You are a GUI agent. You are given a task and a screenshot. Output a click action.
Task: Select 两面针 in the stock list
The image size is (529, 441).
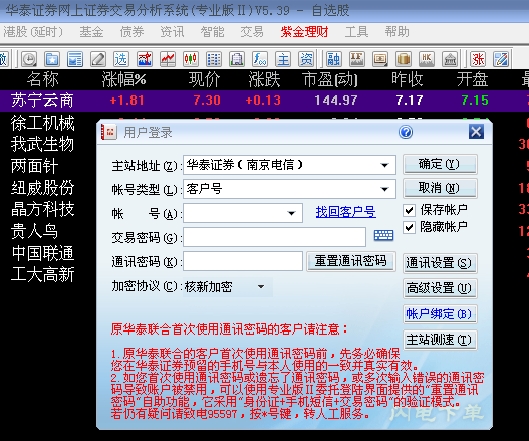click(34, 166)
